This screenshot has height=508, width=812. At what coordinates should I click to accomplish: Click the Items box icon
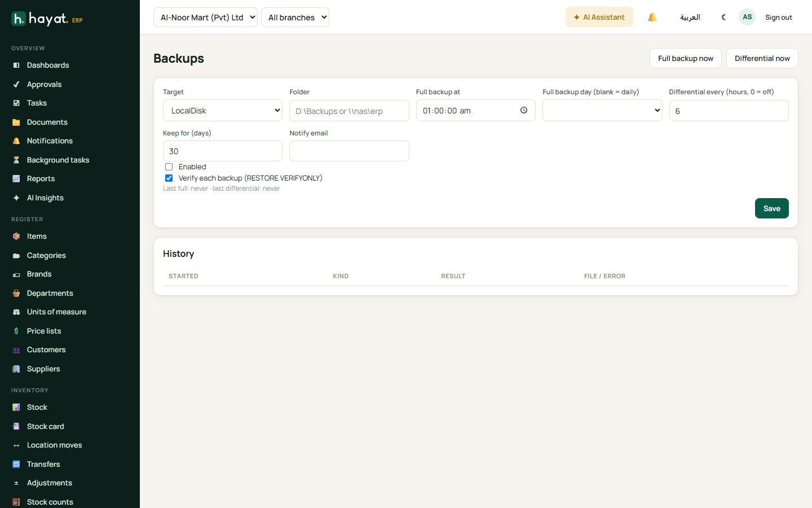[16, 237]
